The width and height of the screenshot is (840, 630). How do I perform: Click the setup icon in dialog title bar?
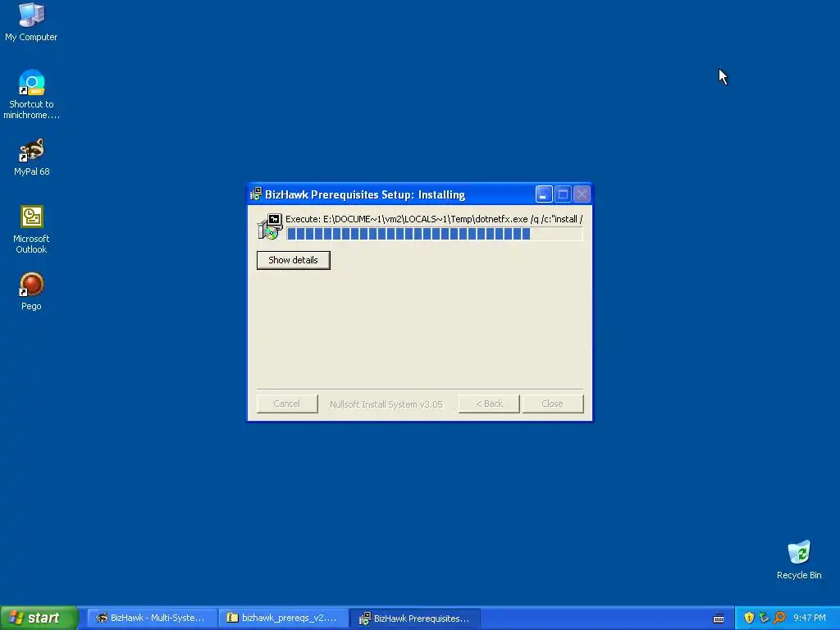256,194
